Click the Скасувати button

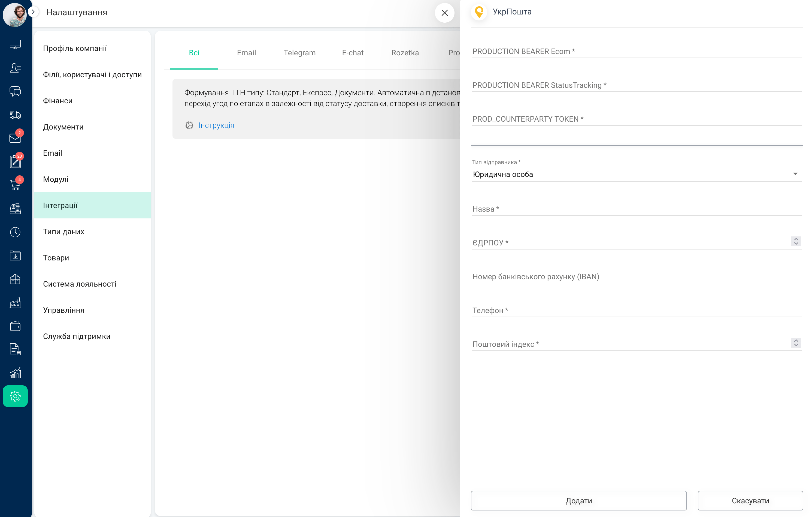(x=750, y=500)
